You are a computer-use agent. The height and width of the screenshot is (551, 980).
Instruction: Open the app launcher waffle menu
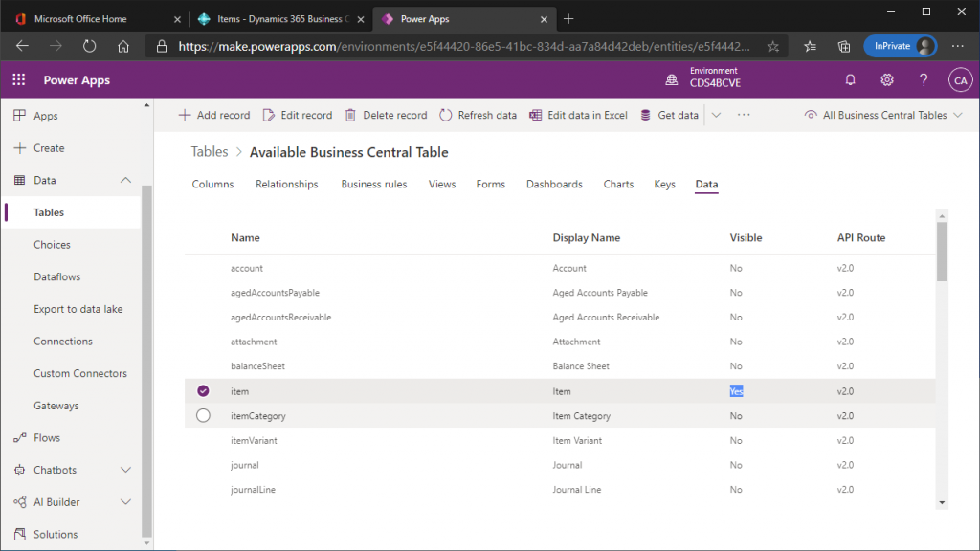(19, 80)
